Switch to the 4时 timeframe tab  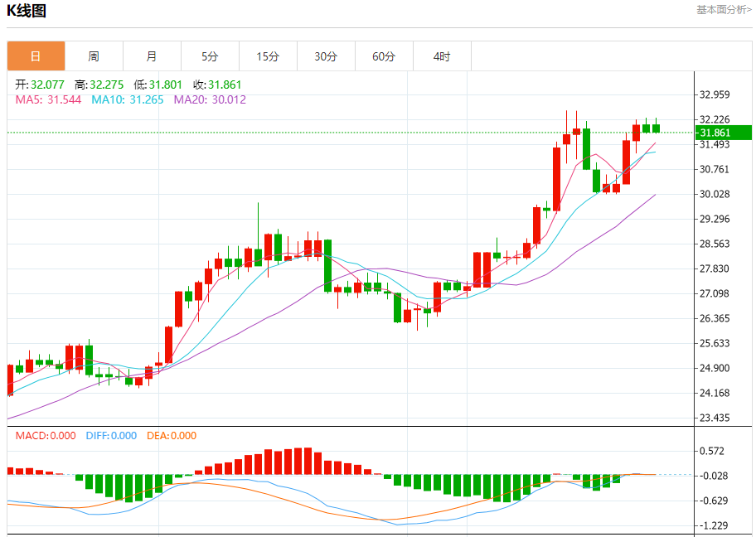coord(442,56)
